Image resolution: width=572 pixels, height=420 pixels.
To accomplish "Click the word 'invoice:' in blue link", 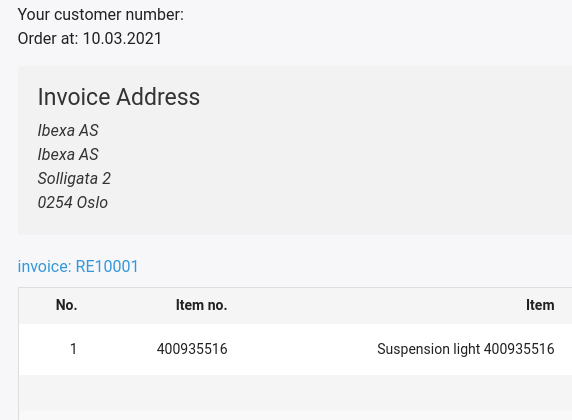I will point(45,266).
